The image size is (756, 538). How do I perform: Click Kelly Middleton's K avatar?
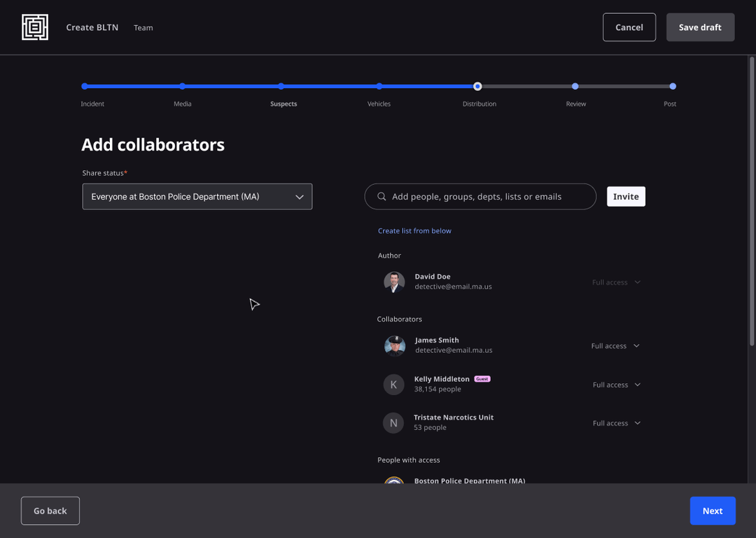point(393,384)
